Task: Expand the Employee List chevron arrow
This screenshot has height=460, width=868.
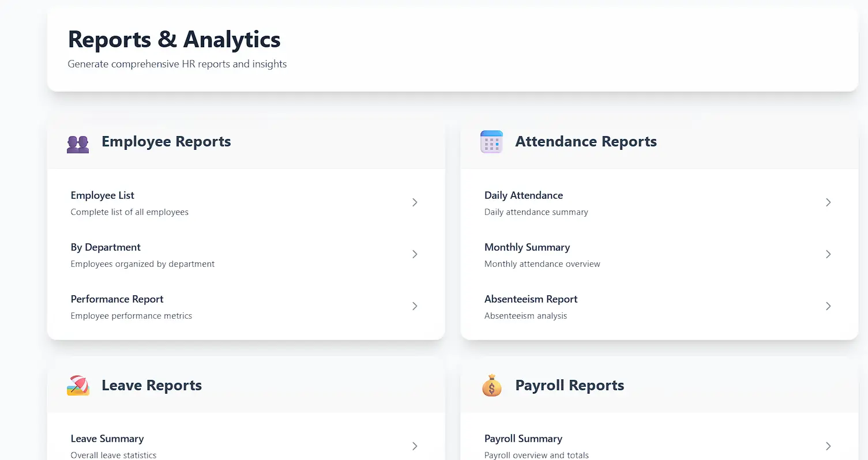Action: pos(415,202)
